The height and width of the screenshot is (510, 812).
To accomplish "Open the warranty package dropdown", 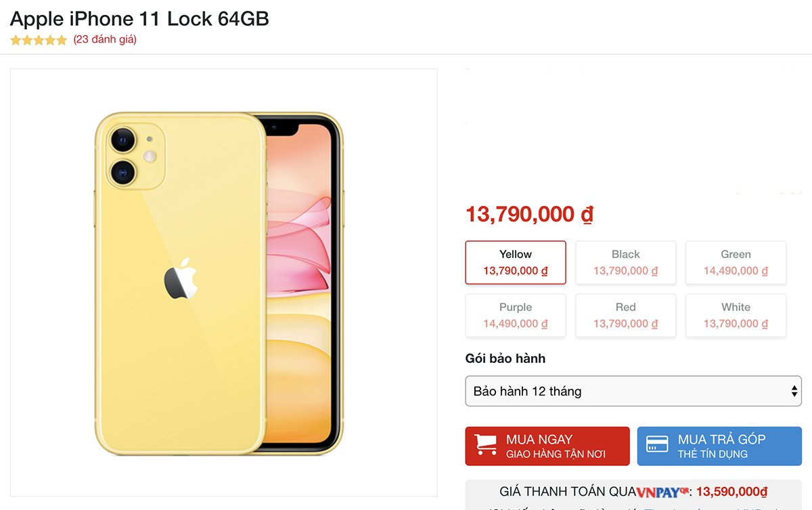I will 633,391.
